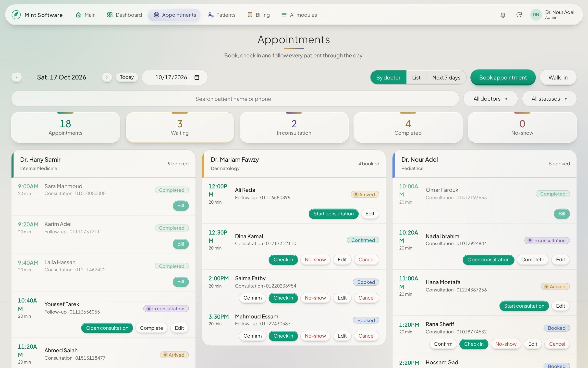Click Ahmed Salah's Arrived status badge
This screenshot has width=588, height=368.
tap(174, 355)
